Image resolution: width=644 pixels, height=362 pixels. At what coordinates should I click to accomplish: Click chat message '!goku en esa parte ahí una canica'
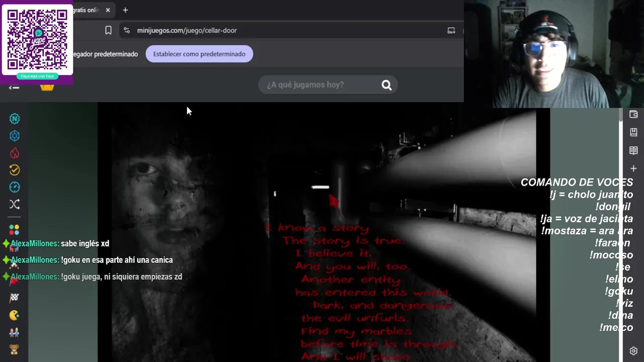click(x=117, y=260)
